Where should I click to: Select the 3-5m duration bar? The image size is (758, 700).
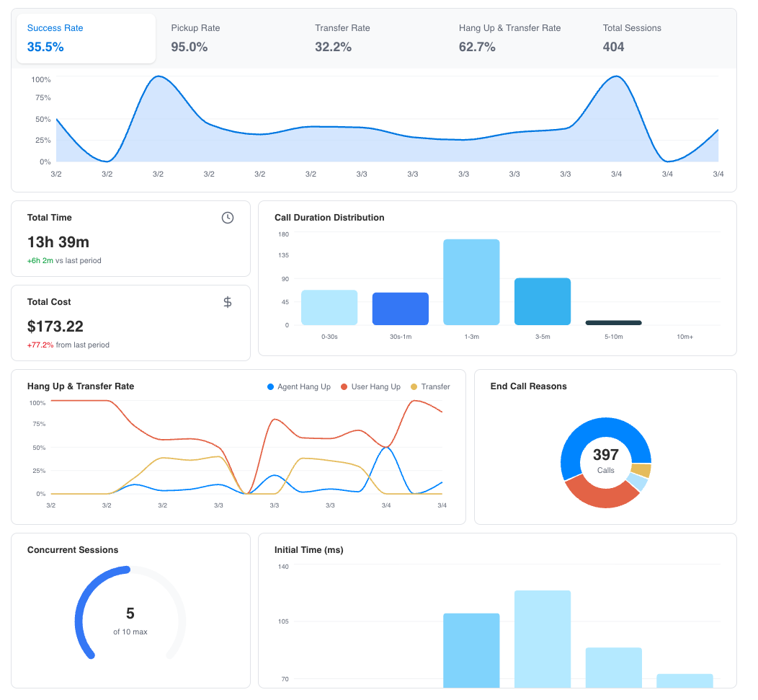pyautogui.click(x=543, y=301)
